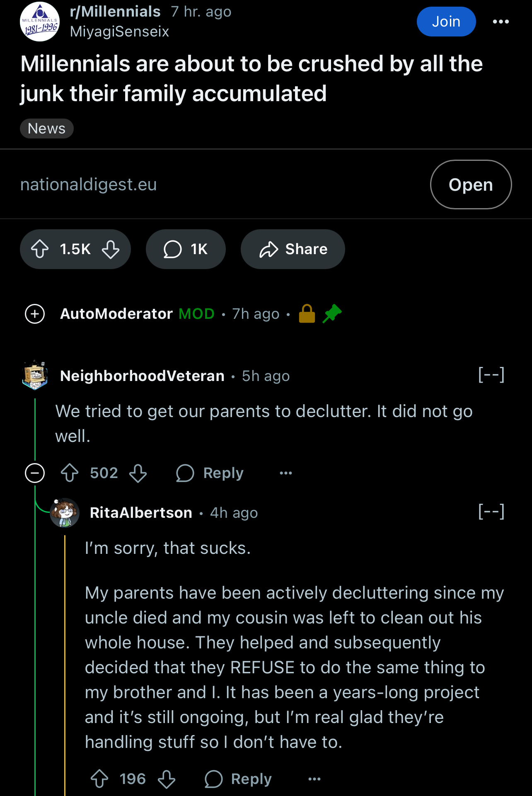Screen dimensions: 532x796
Task: Expand the collapsed AutoModerator comment
Action: click(35, 314)
